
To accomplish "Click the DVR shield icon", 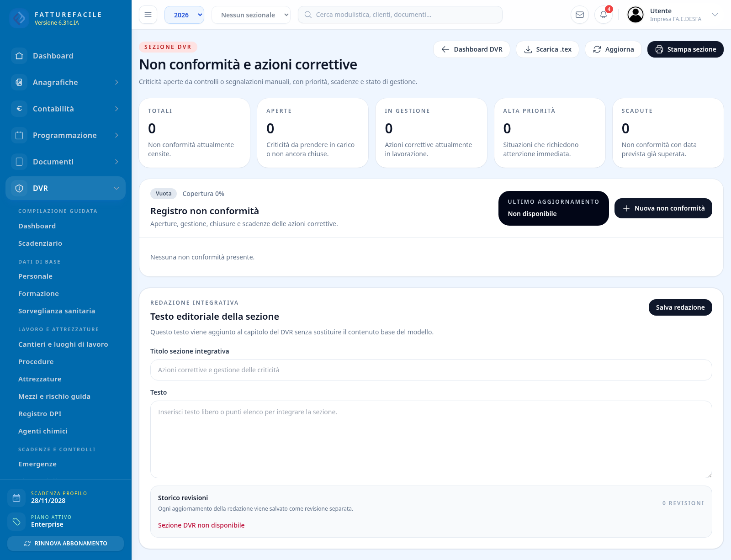I will [19, 188].
